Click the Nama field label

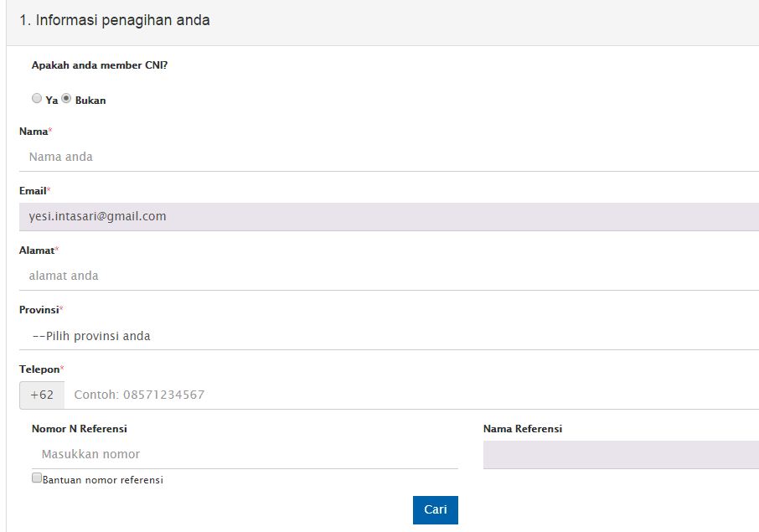[34, 132]
